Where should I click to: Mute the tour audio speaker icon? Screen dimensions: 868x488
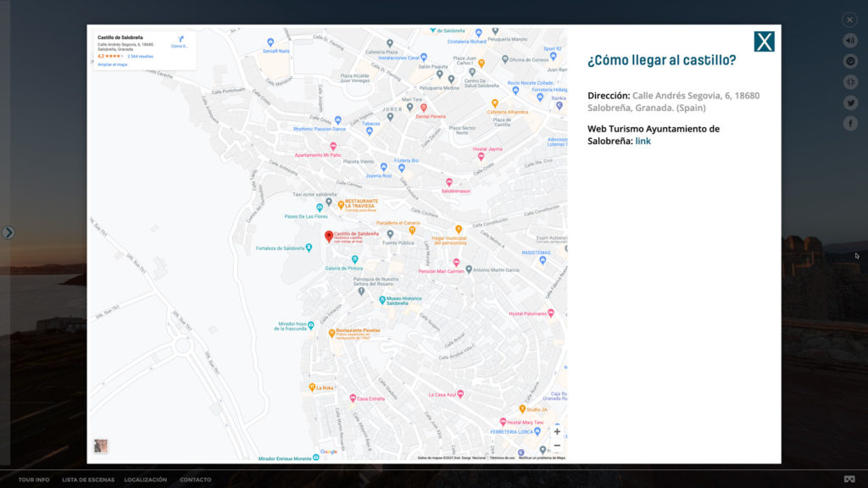tap(850, 41)
